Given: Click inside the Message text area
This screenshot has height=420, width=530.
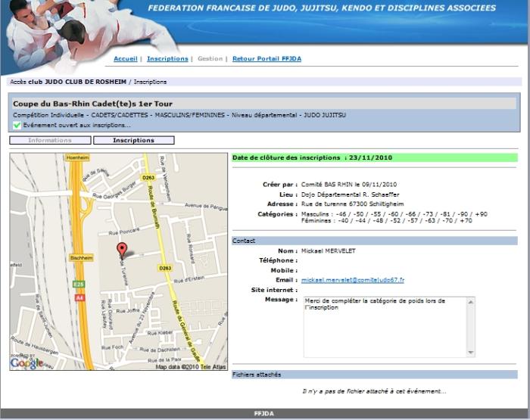Looking at the screenshot, I should click(x=386, y=325).
